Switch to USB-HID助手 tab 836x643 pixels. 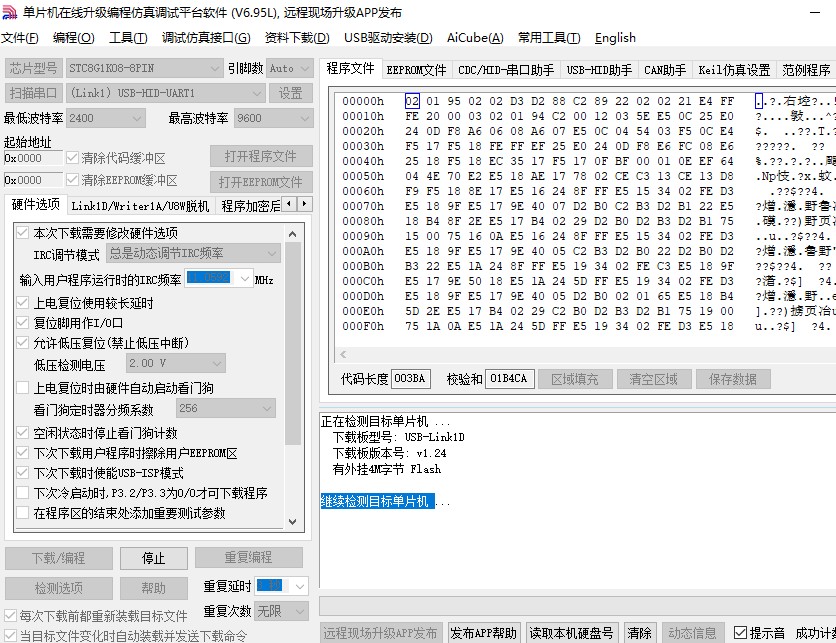[599, 70]
